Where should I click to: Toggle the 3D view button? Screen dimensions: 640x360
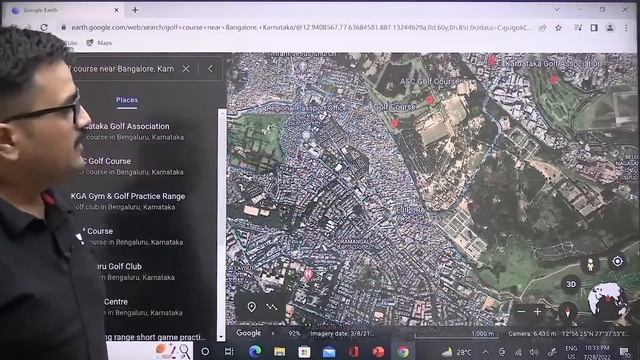(x=571, y=284)
